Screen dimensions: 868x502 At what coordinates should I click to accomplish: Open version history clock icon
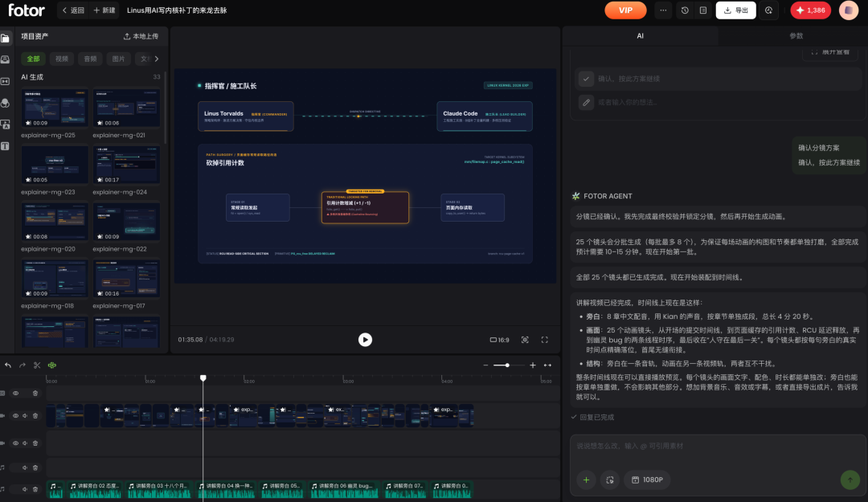pos(685,10)
